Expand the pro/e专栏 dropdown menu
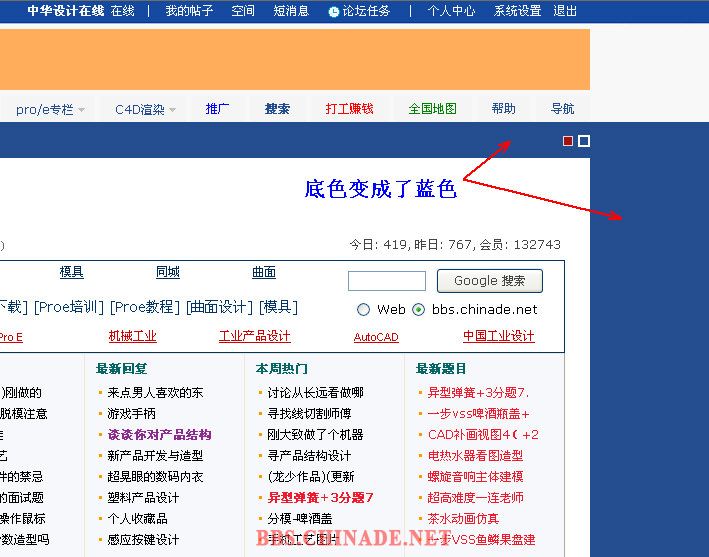The height and width of the screenshot is (557, 709). click(48, 109)
